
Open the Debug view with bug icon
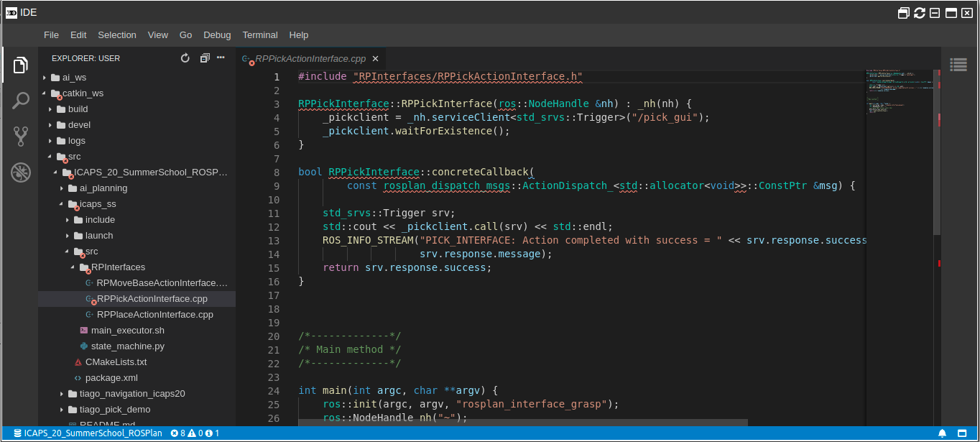[x=21, y=172]
